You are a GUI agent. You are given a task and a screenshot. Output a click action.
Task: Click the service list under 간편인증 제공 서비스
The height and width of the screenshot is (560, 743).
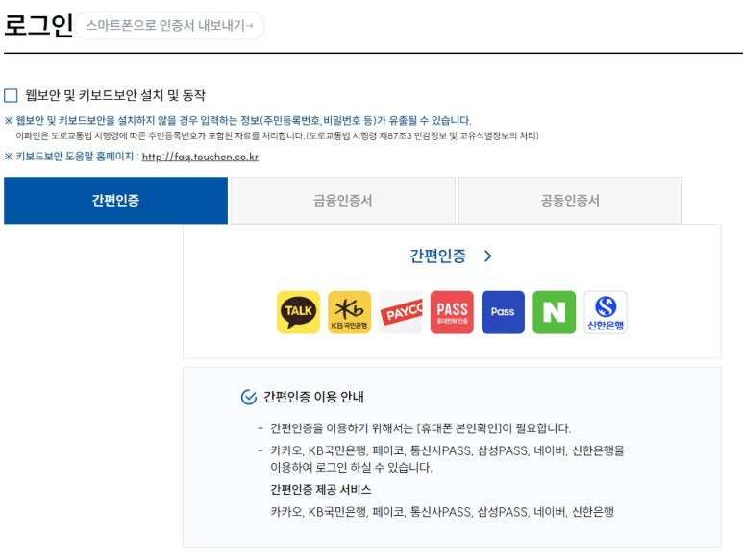pyautogui.click(x=442, y=512)
